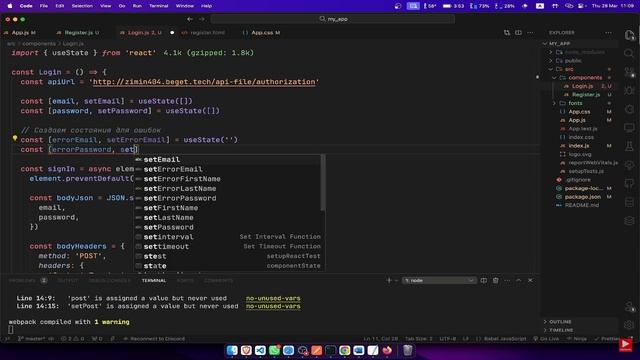
Task: Open Chrome from the Dock
Action: [344, 350]
